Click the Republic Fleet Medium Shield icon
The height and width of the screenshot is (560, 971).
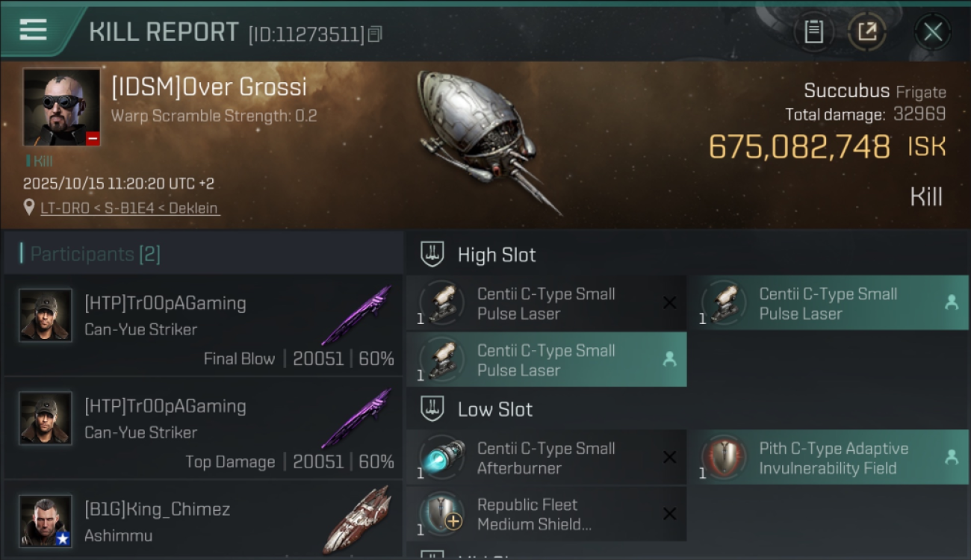442,514
